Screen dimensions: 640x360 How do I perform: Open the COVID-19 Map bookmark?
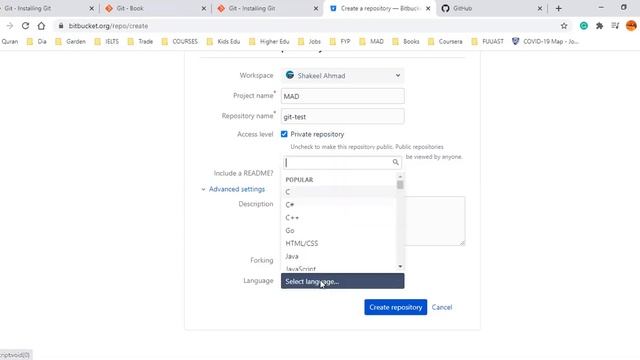545,41
